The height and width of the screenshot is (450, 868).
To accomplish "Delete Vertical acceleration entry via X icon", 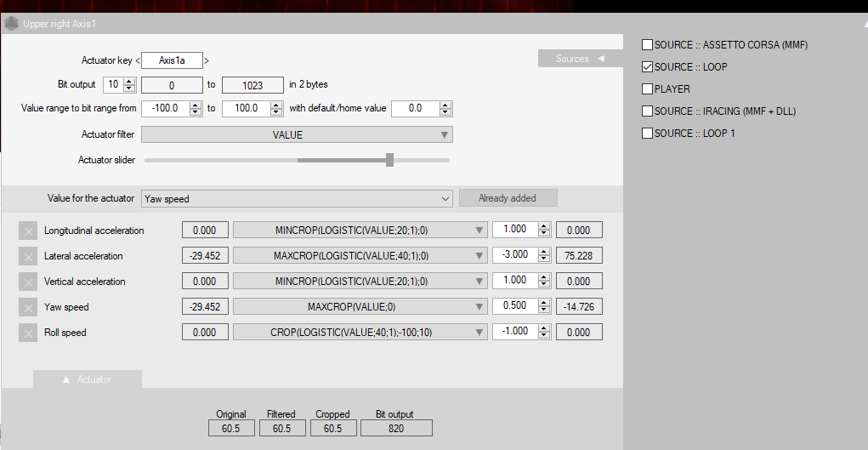I will [x=28, y=282].
